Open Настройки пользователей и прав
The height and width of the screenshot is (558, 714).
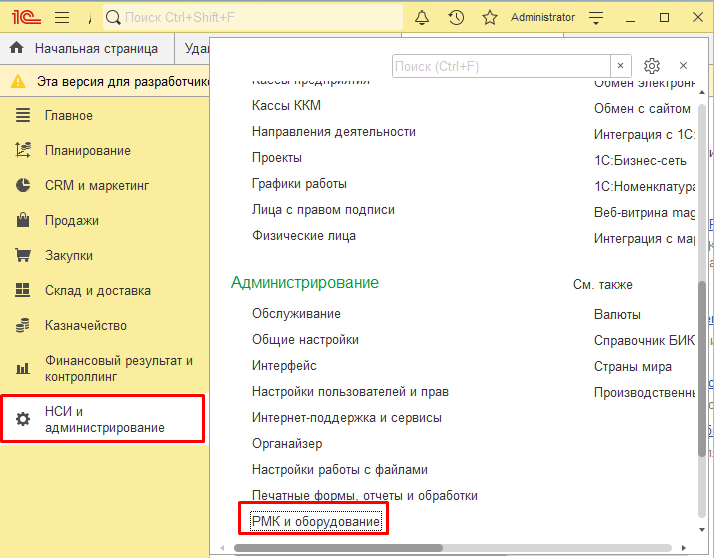tap(350, 391)
